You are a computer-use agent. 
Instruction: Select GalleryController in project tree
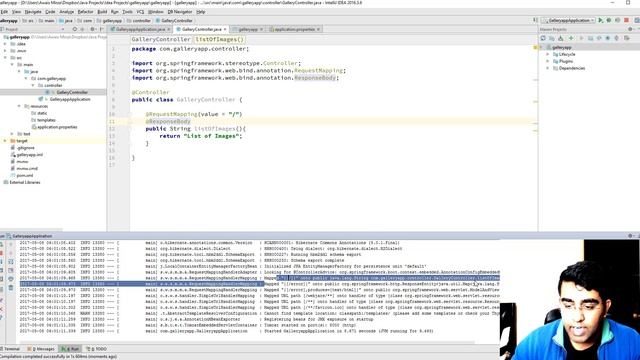point(72,92)
